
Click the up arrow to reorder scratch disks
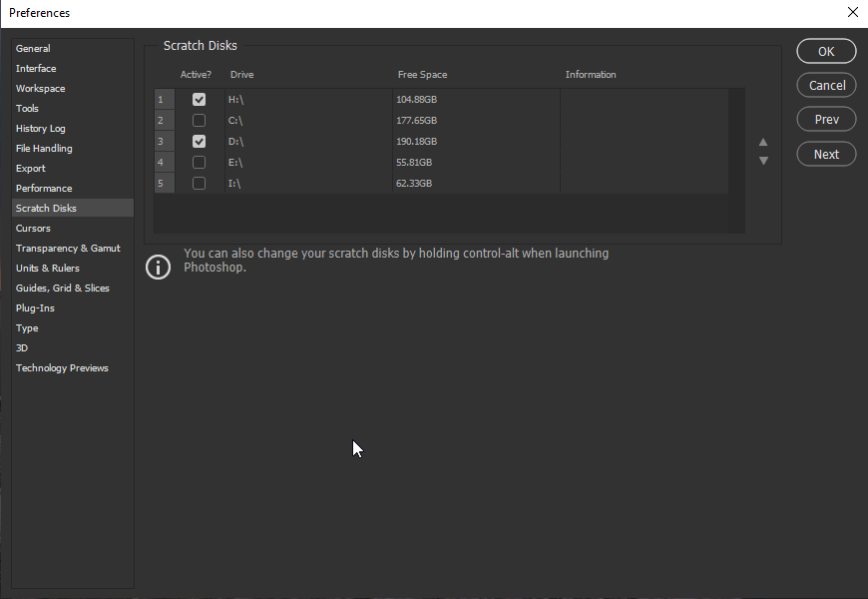click(763, 144)
